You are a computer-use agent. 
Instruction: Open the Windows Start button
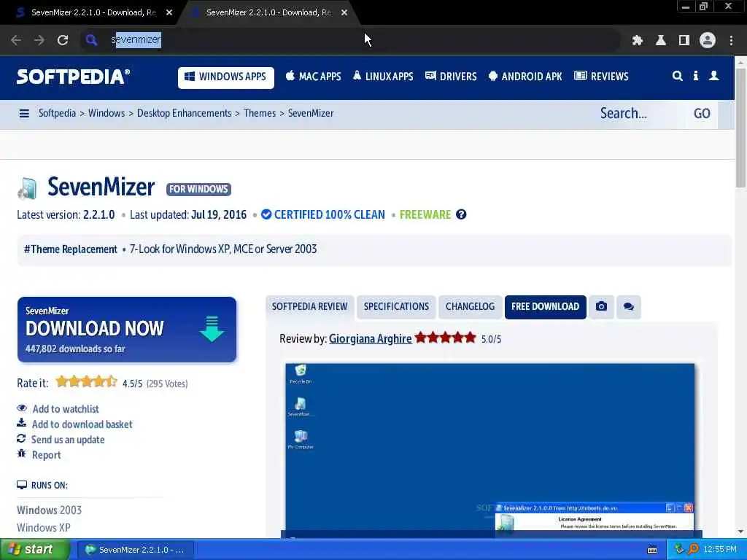[x=35, y=550]
